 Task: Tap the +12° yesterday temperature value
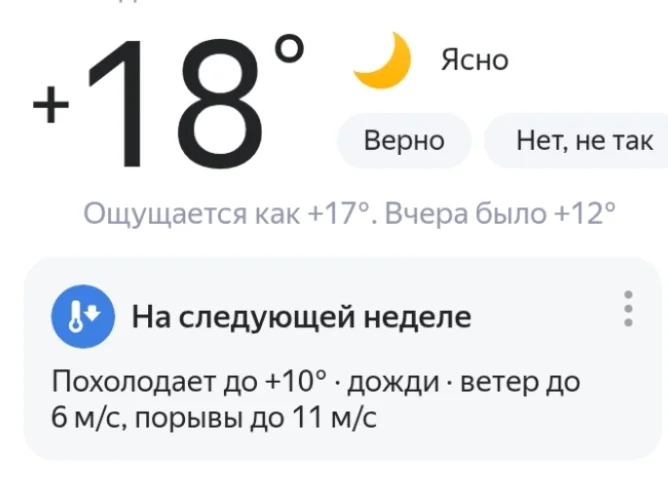click(585, 214)
